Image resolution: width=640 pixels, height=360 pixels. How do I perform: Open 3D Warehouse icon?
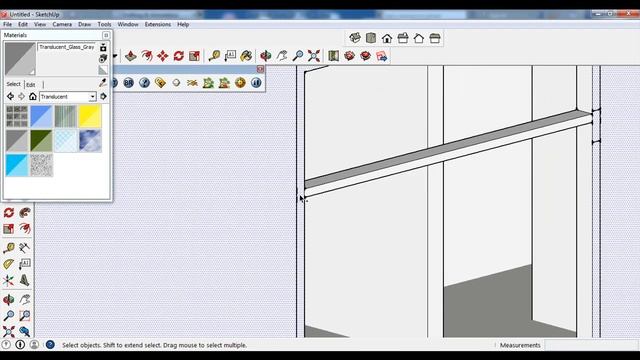[x=349, y=56]
